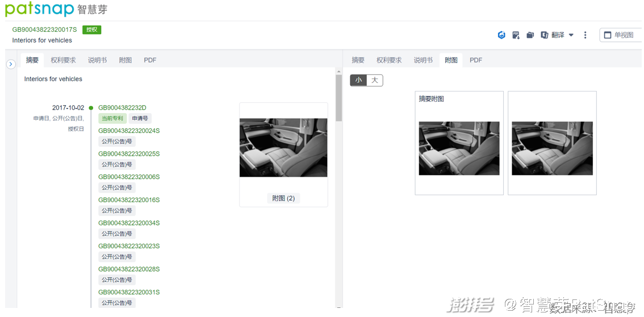Select the left pane 摘要 tab

pos(32,60)
